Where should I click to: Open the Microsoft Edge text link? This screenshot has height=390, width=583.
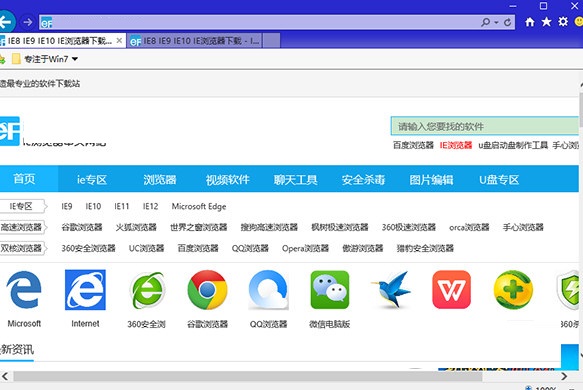click(199, 206)
